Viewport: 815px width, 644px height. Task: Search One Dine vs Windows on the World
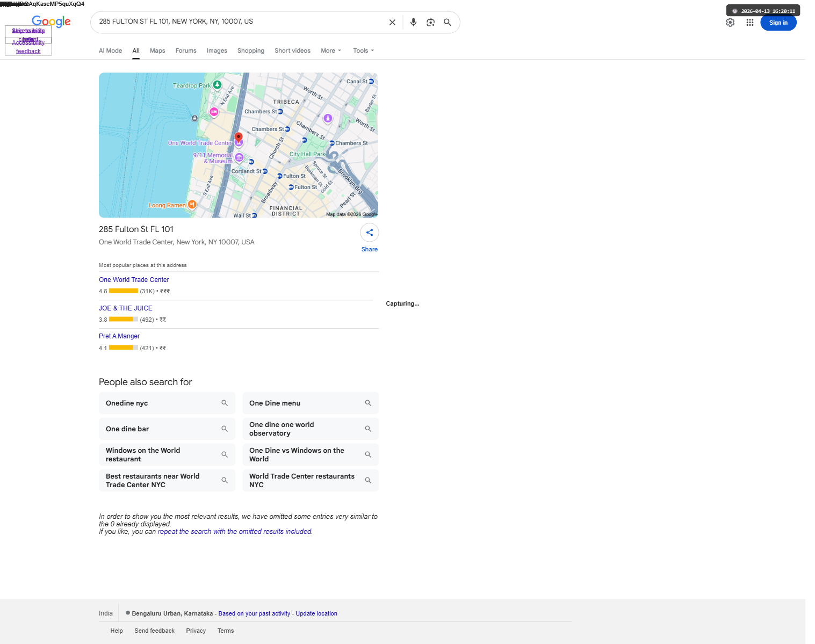coord(311,455)
